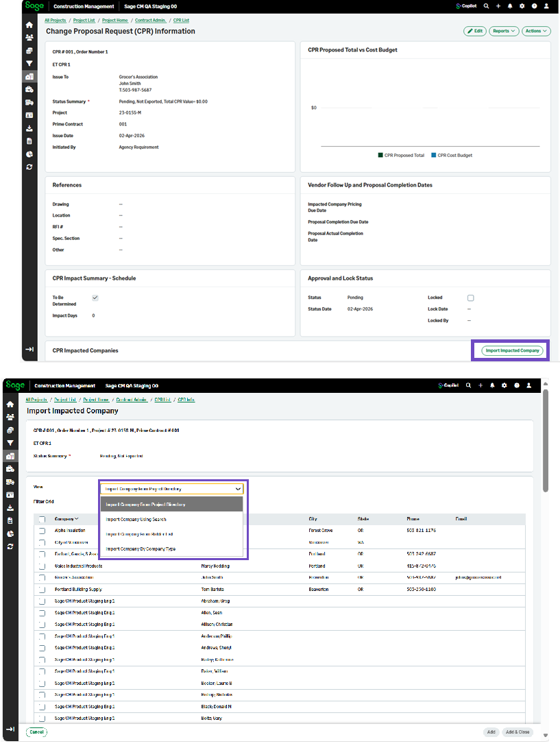This screenshot has width=560, height=748.
Task: Click the Import Impacted Company button
Action: coord(512,350)
